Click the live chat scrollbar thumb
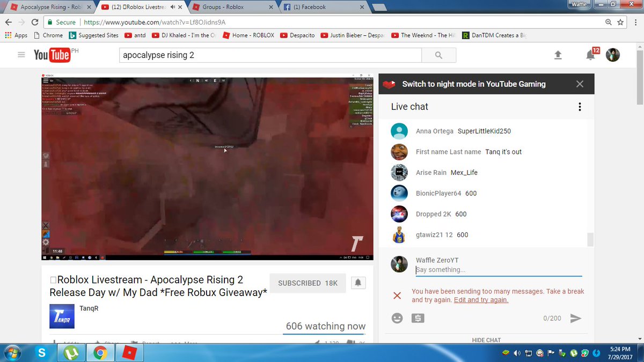The width and height of the screenshot is (644, 362). click(x=591, y=239)
